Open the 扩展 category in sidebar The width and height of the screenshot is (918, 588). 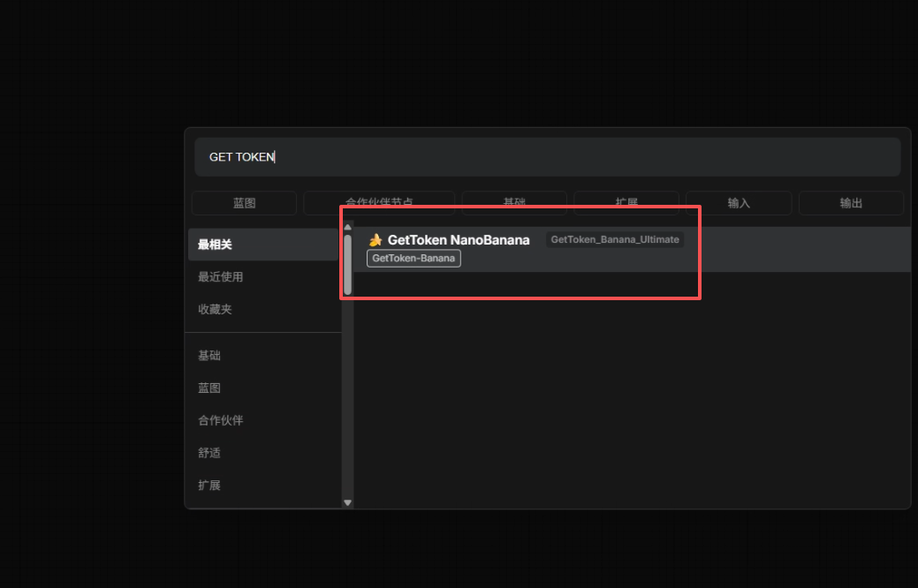209,485
